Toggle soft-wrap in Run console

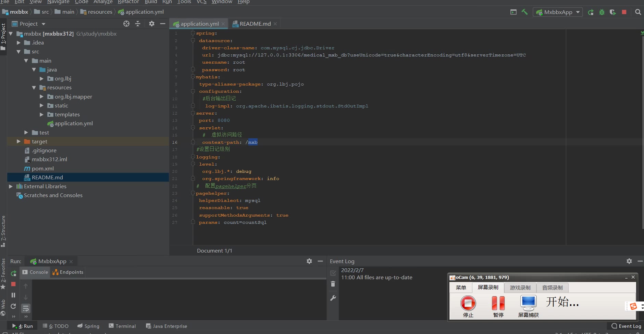pyautogui.click(x=26, y=308)
